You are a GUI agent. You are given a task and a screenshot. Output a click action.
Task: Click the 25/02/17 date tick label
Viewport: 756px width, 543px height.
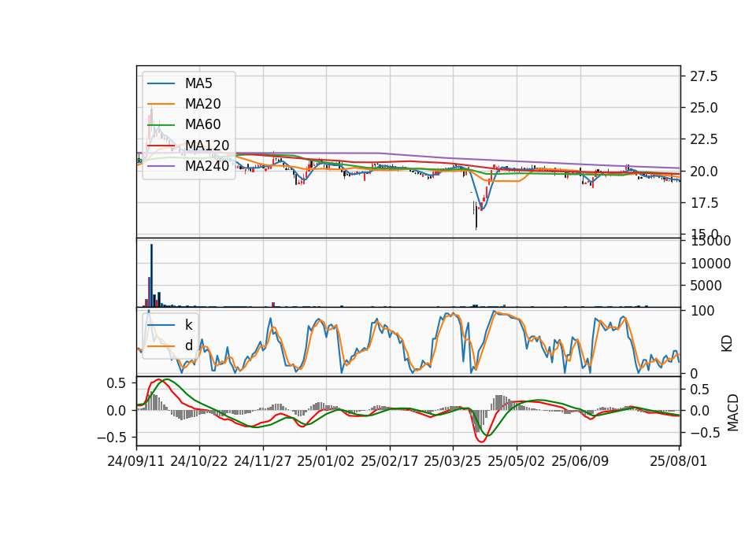pos(390,461)
